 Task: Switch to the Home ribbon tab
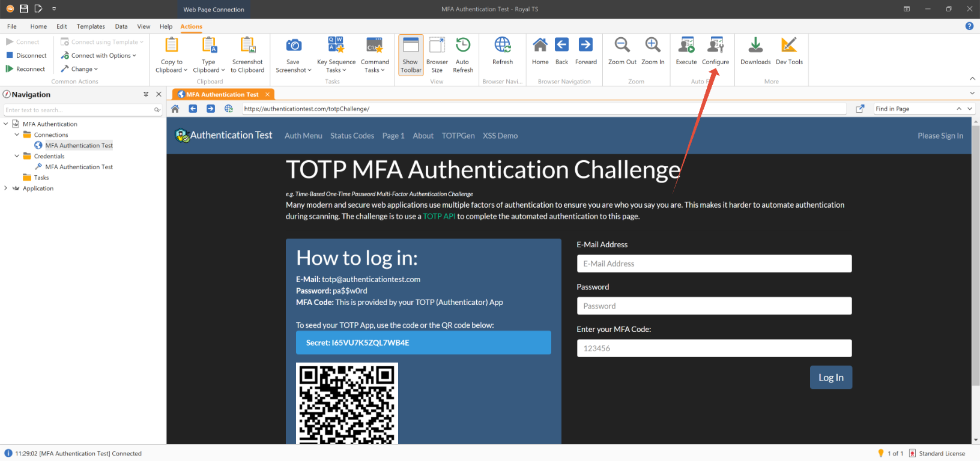[38, 26]
